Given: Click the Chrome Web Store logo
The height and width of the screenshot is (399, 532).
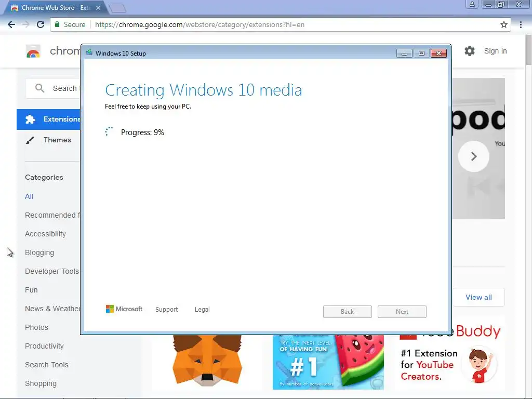Looking at the screenshot, I should (33, 51).
